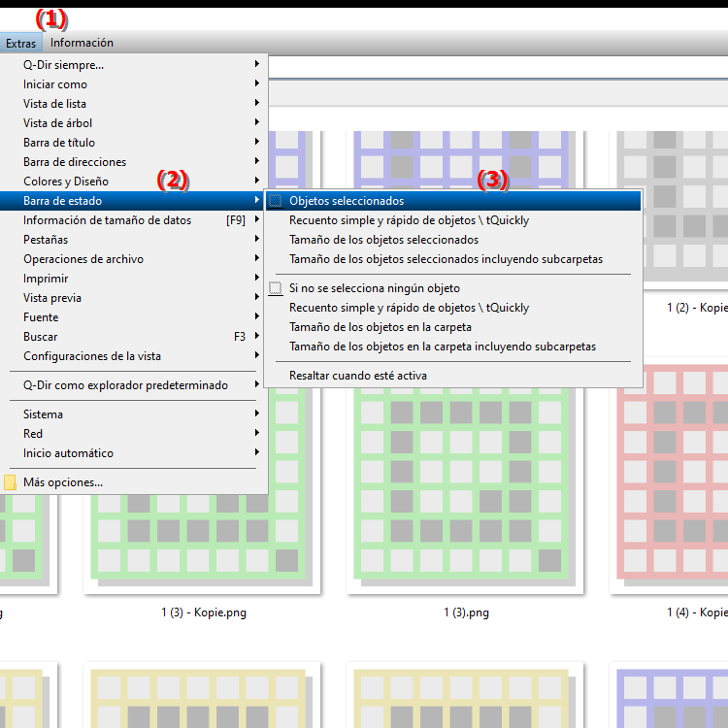Click the Más opciones... folder icon
Screen dimensions: 728x728
(10, 482)
